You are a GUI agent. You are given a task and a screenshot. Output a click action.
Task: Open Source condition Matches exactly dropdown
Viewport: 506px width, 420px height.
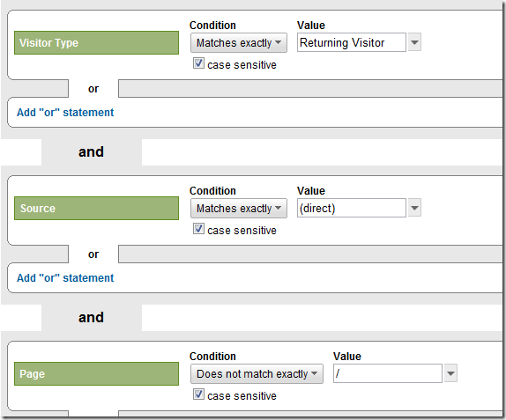point(239,208)
